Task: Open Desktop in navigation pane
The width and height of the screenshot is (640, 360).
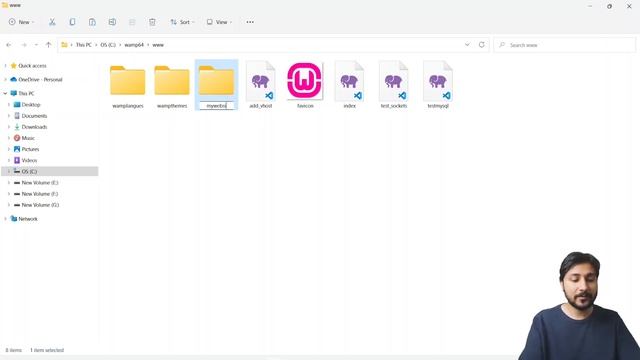Action: coord(31,105)
